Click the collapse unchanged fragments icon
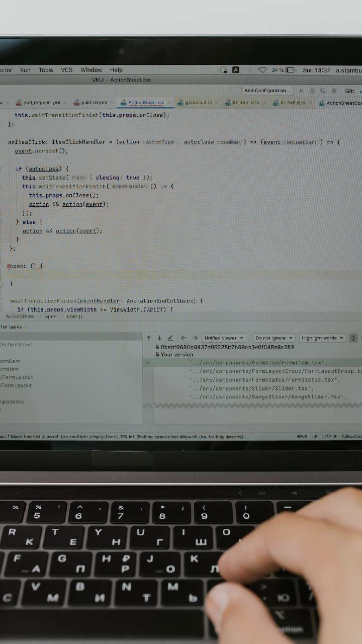 353,338
